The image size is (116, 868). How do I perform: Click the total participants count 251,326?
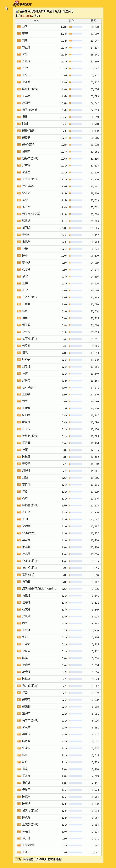[x=26, y=16]
